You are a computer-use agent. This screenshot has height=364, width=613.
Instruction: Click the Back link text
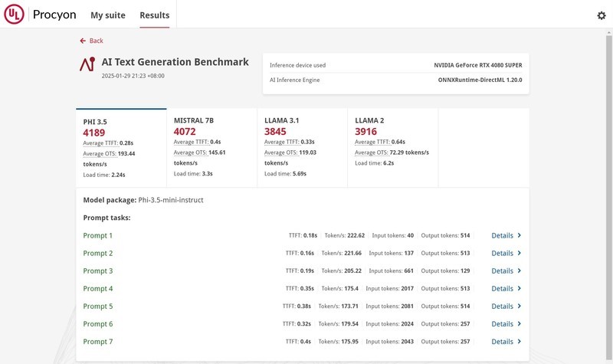click(96, 41)
